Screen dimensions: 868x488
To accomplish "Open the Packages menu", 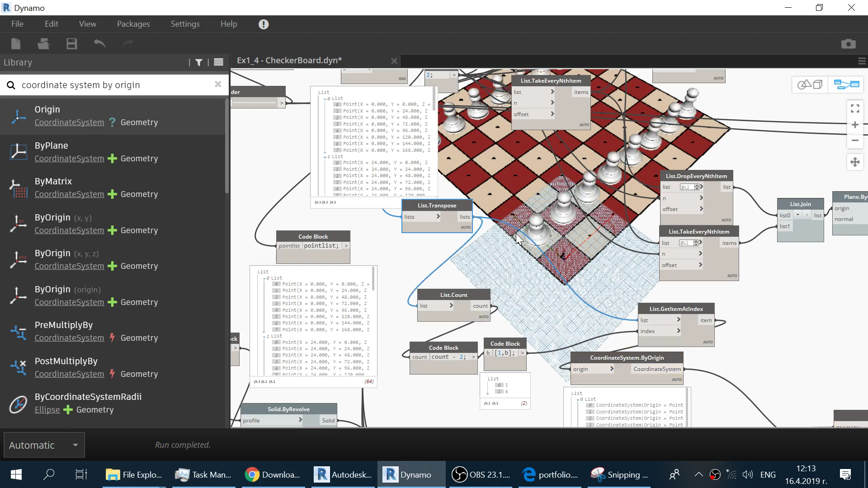I will click(x=133, y=24).
